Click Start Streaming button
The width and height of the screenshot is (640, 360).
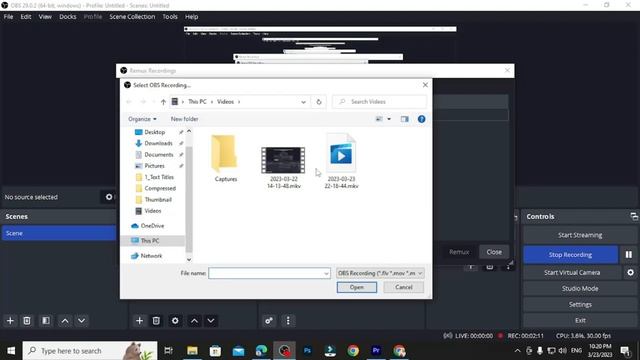580,235
